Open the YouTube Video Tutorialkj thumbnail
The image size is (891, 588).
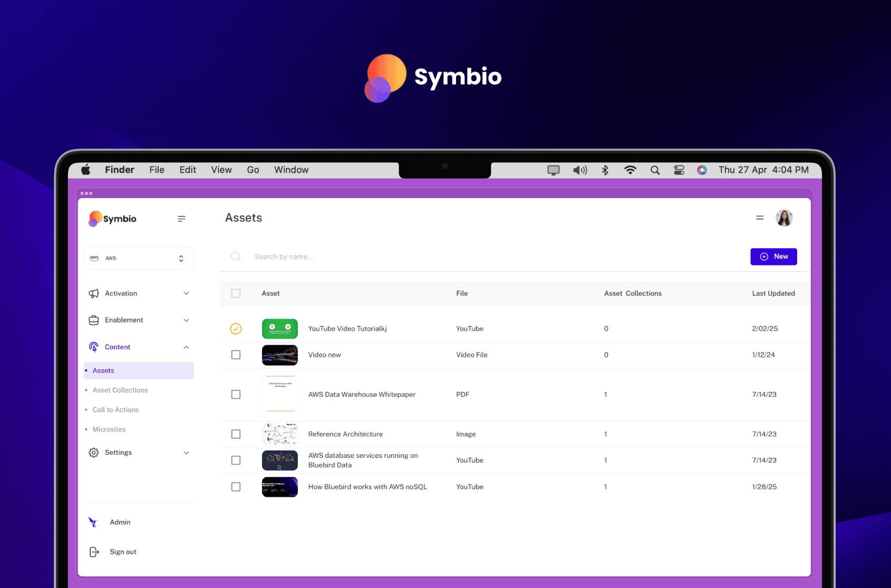click(280, 329)
